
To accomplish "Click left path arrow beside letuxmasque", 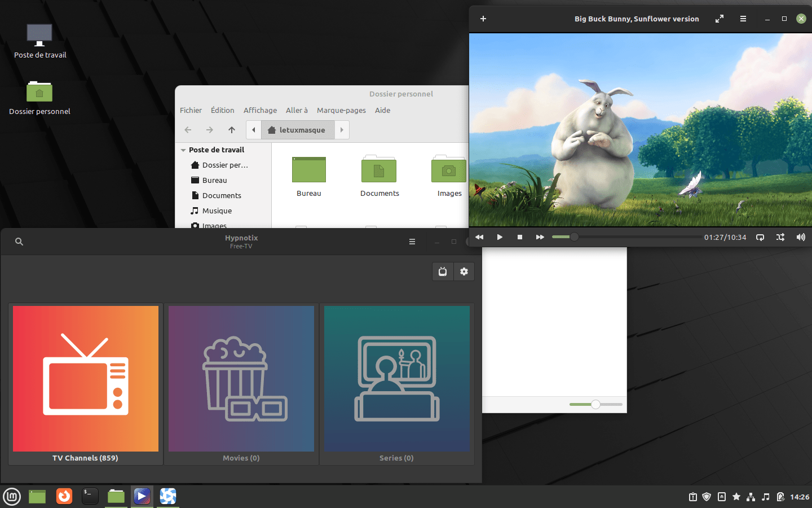I will [x=254, y=130].
